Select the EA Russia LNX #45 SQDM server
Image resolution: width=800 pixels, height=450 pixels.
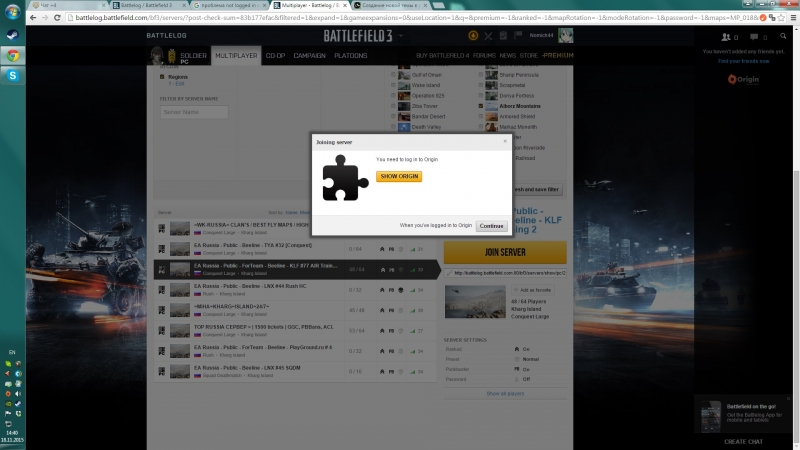click(295, 371)
